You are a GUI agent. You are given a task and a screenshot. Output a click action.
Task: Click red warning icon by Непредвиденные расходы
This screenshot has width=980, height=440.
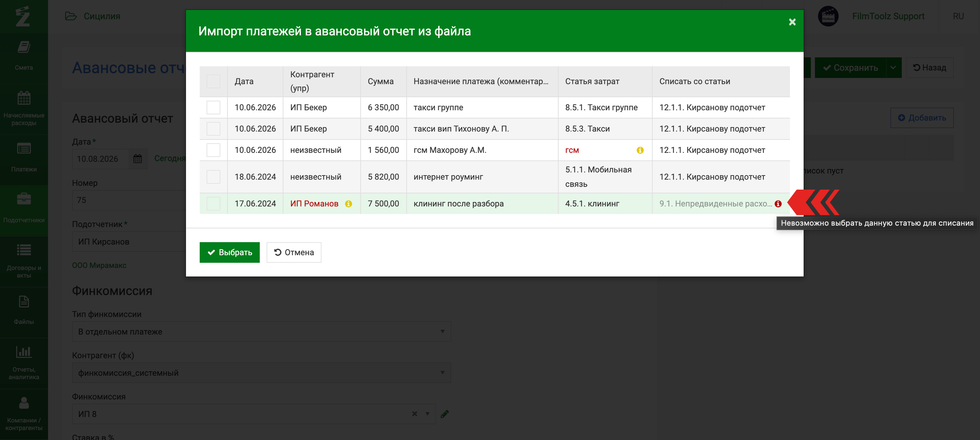pos(778,204)
